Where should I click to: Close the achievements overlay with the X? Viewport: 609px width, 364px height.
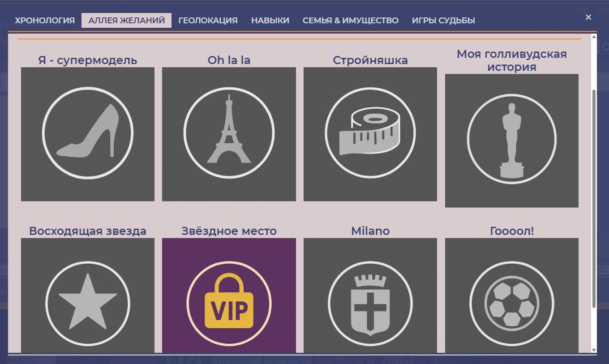588,17
